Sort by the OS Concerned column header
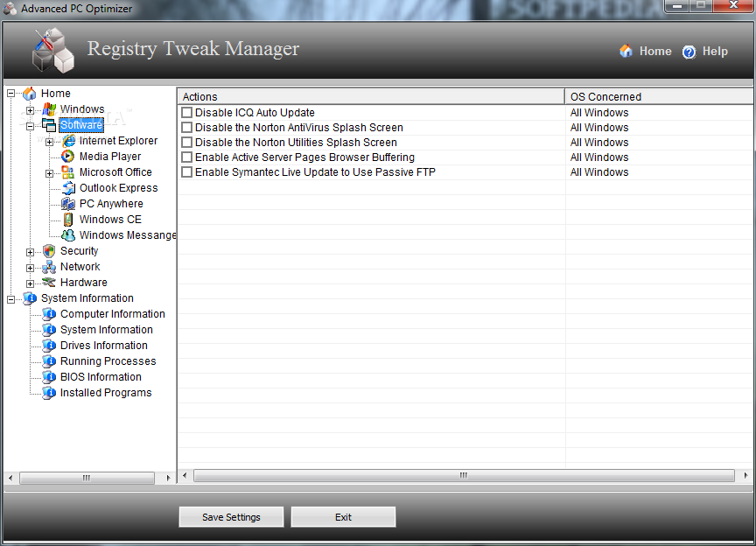 (659, 96)
